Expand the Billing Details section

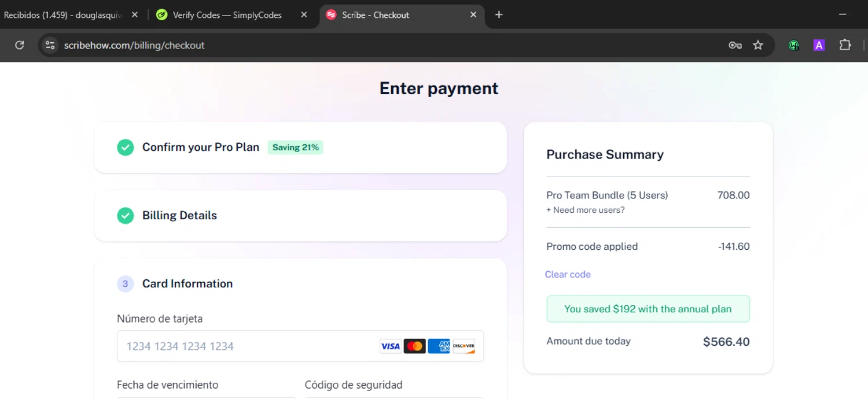coord(300,216)
